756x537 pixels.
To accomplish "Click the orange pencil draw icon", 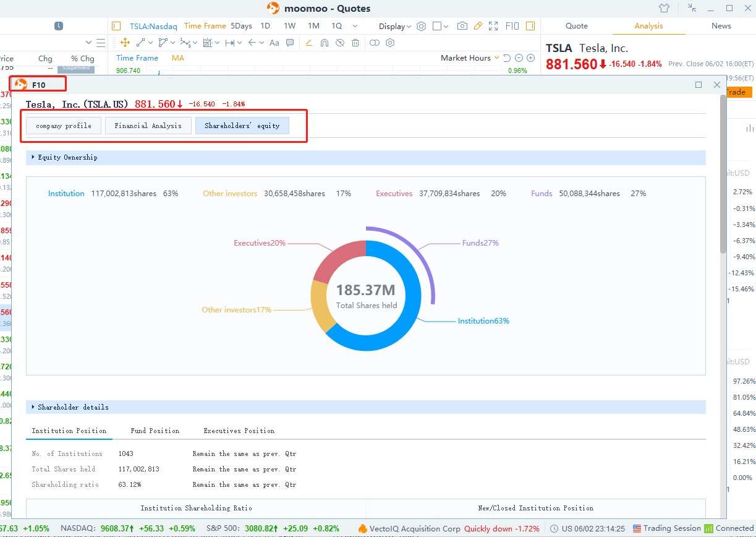I will coord(477,26).
